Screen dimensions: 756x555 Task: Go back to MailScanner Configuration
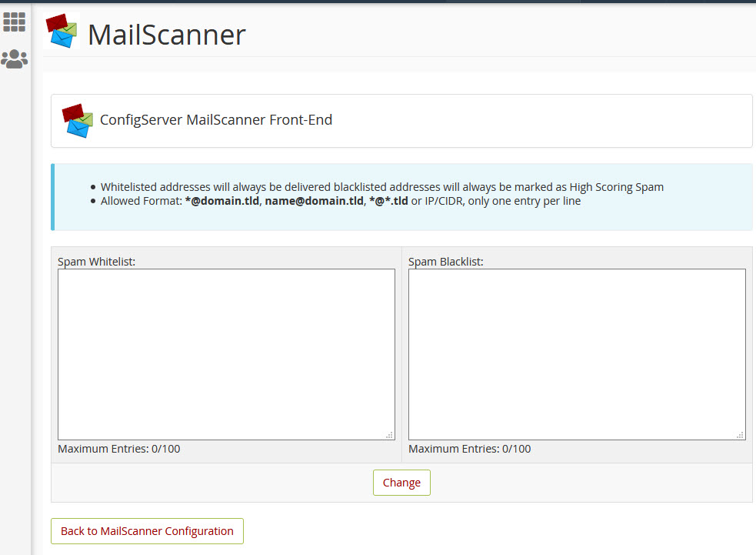(147, 531)
